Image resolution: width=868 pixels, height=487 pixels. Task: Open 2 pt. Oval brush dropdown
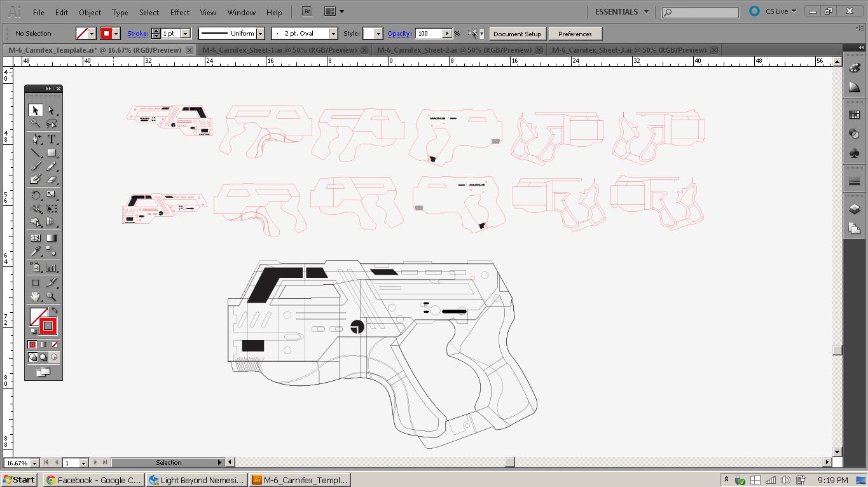(333, 34)
